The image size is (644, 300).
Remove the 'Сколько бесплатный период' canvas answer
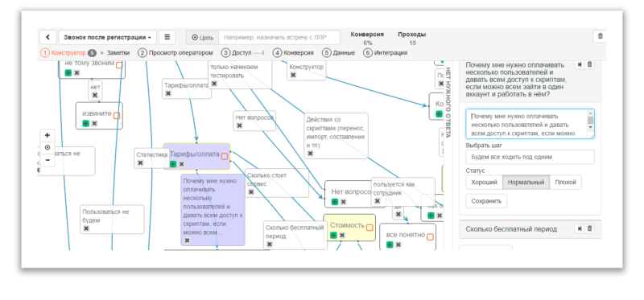[270, 245]
